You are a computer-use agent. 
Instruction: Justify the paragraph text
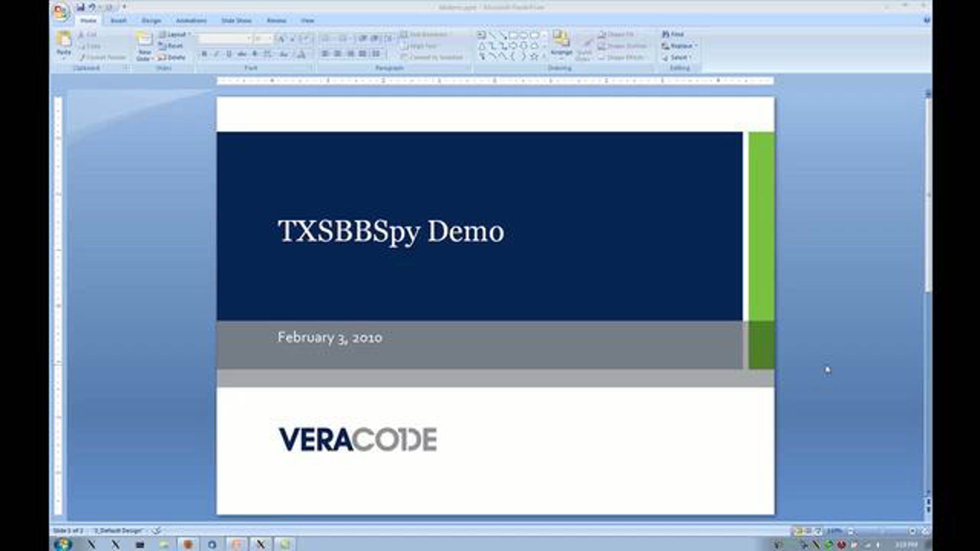pos(363,54)
